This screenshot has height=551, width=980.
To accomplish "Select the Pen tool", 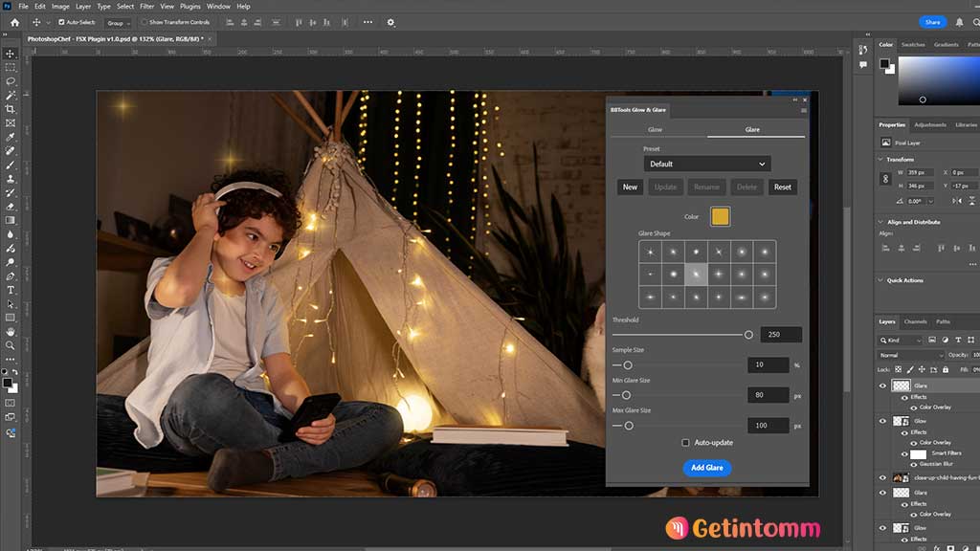I will pos(10,276).
